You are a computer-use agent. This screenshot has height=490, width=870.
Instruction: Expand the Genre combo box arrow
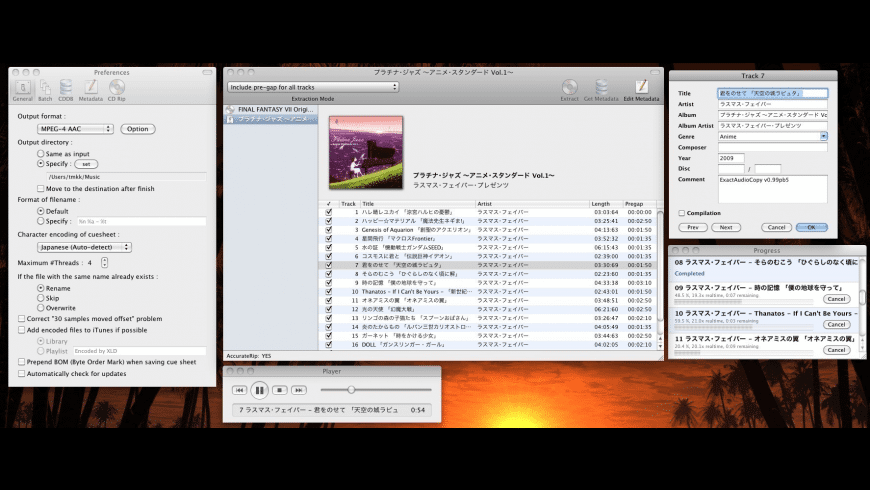coord(823,137)
